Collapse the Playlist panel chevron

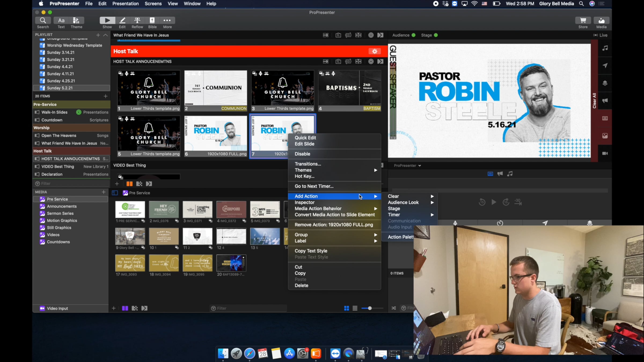tap(105, 35)
